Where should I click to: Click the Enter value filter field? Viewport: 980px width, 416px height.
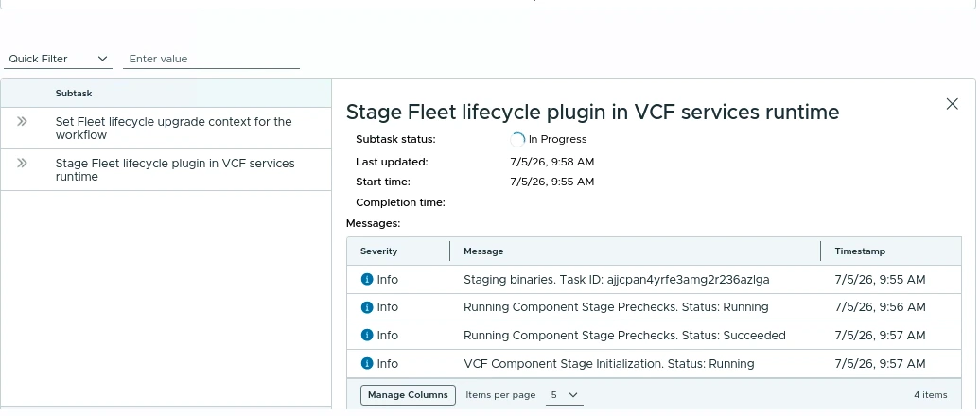point(211,59)
